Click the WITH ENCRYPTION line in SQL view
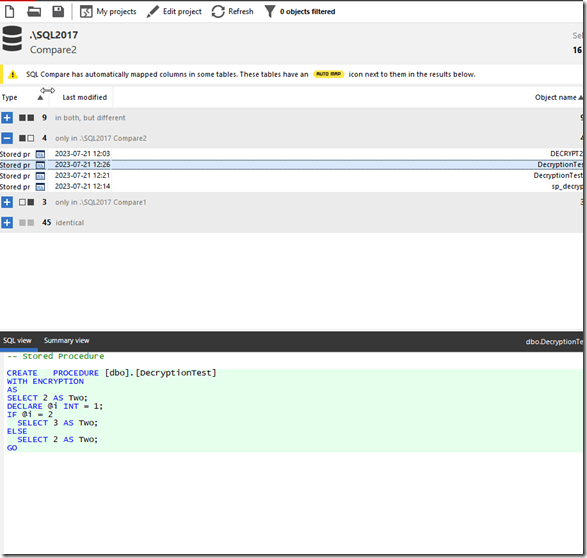587x558 pixels. tap(45, 381)
